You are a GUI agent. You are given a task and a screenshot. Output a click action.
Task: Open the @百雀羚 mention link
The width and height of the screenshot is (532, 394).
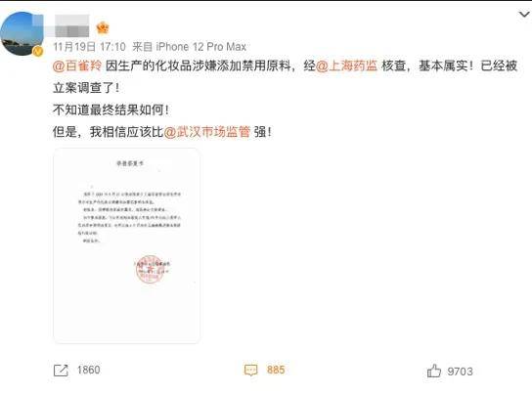pos(77,66)
